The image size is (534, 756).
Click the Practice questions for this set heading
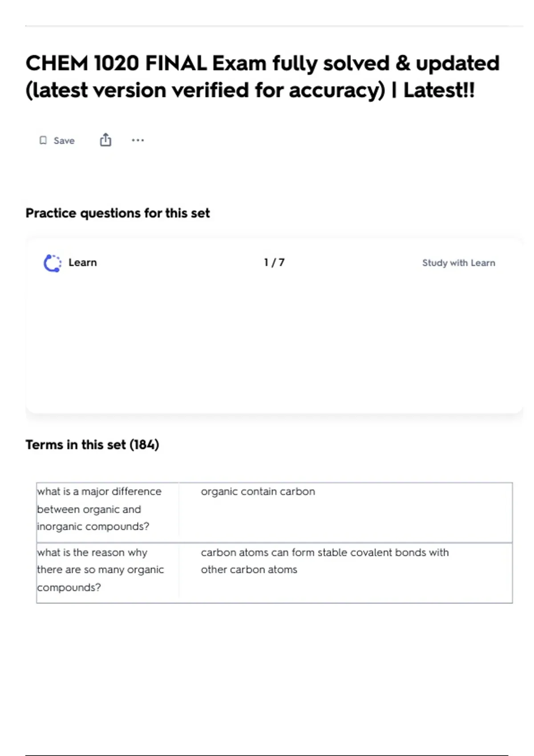click(117, 213)
